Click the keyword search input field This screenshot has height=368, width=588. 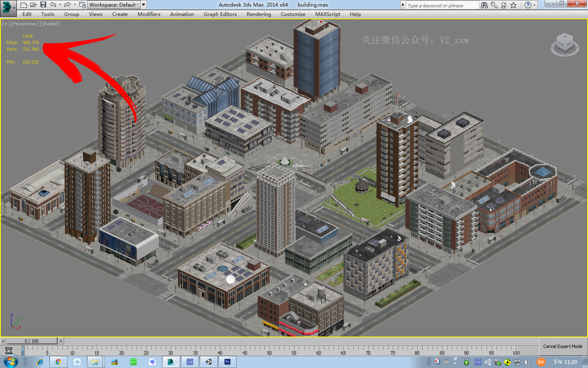tap(442, 5)
